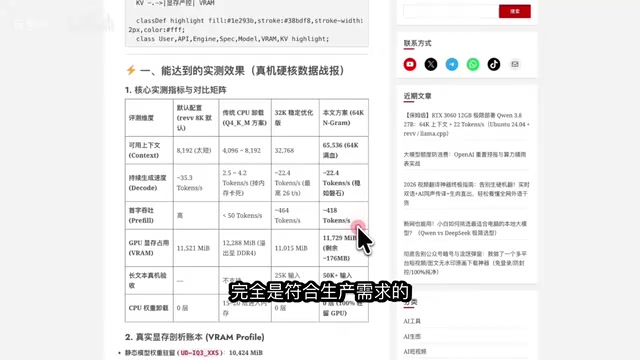The image size is (640, 360).
Task: Open the Telegram contact icon
Action: point(452,64)
